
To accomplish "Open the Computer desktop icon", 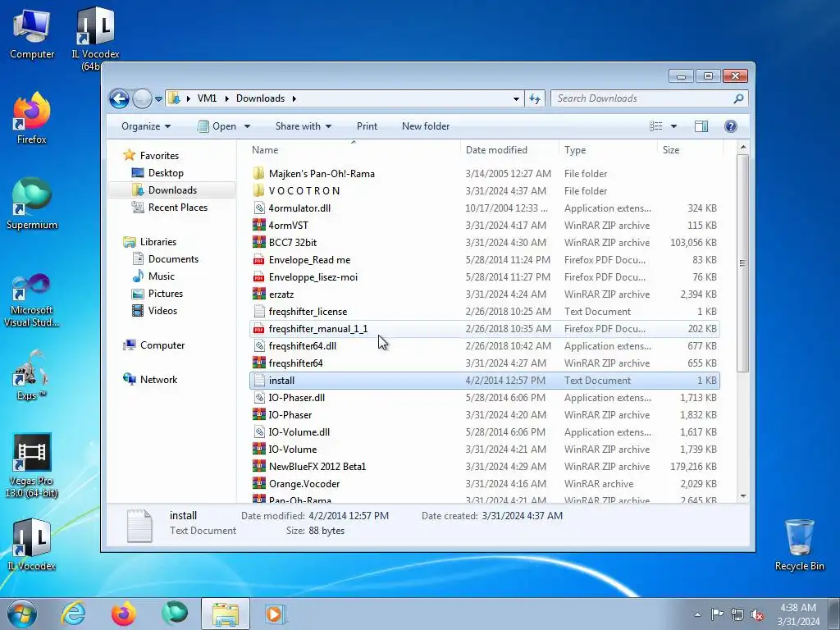I will coord(32,33).
